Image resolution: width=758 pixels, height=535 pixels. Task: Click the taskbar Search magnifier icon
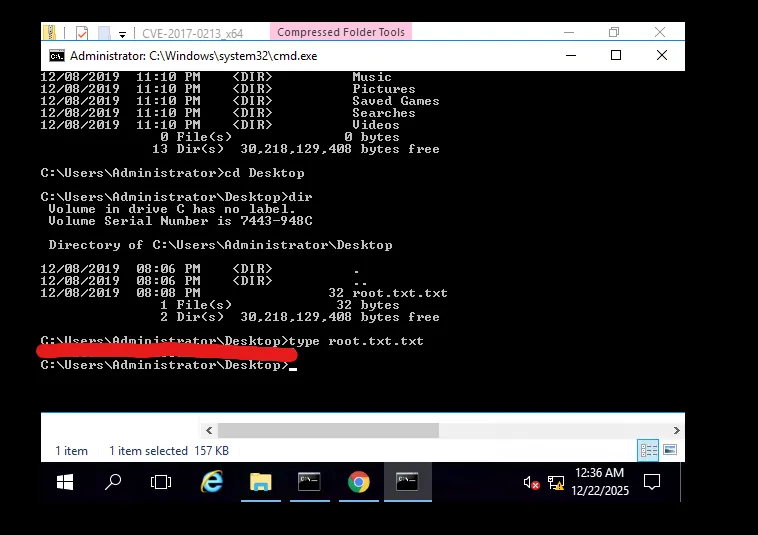[x=113, y=482]
